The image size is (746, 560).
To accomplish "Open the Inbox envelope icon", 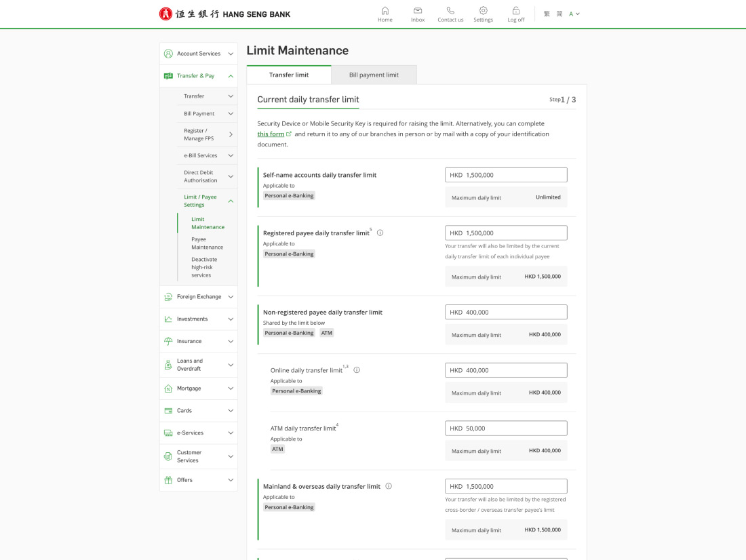I will pyautogui.click(x=418, y=11).
